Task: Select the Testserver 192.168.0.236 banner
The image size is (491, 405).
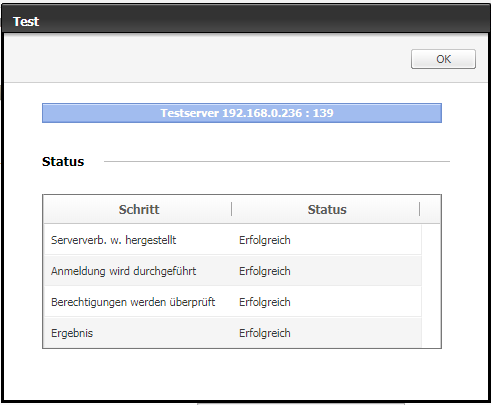Action: tap(242, 113)
